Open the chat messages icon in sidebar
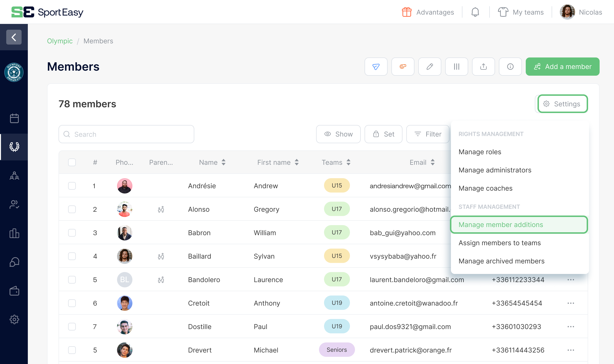Image resolution: width=614 pixels, height=364 pixels. (x=14, y=262)
